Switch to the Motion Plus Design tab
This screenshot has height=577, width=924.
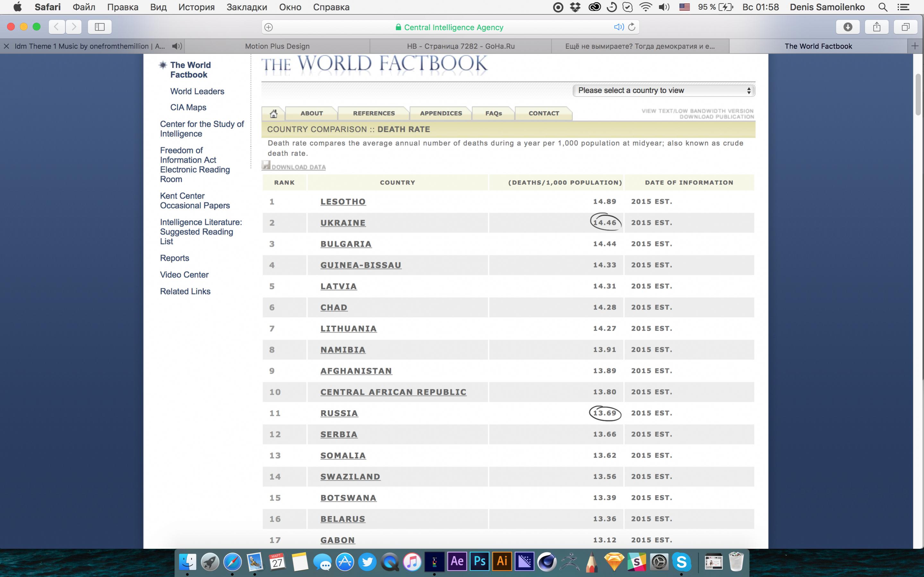pos(277,46)
